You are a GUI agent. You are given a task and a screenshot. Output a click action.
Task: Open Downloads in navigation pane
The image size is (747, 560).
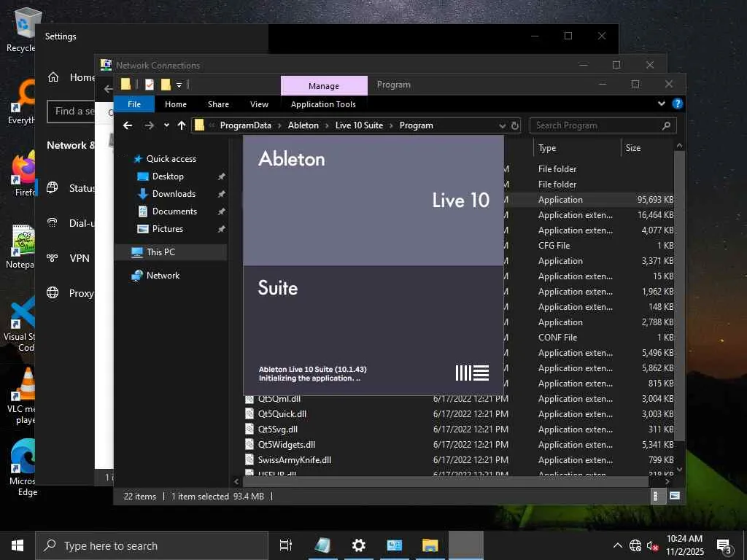pos(174,194)
